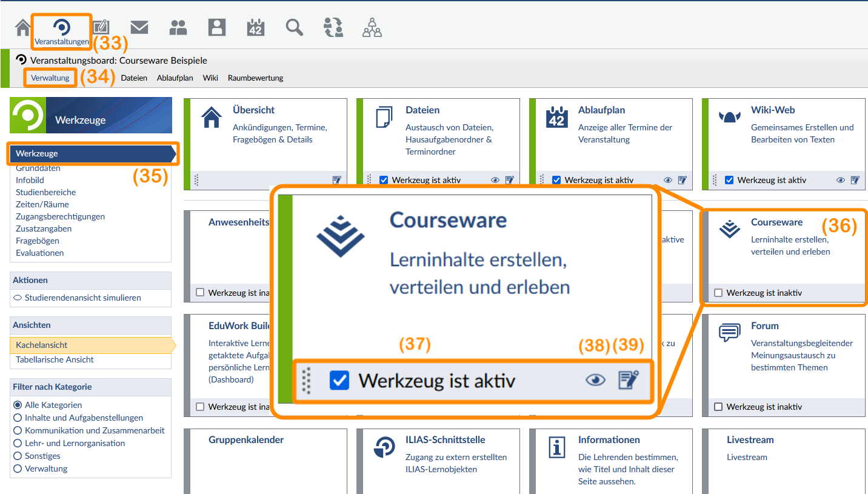Click edit icon on Wiki-Web tile
The height and width of the screenshot is (494, 868).
(855, 180)
